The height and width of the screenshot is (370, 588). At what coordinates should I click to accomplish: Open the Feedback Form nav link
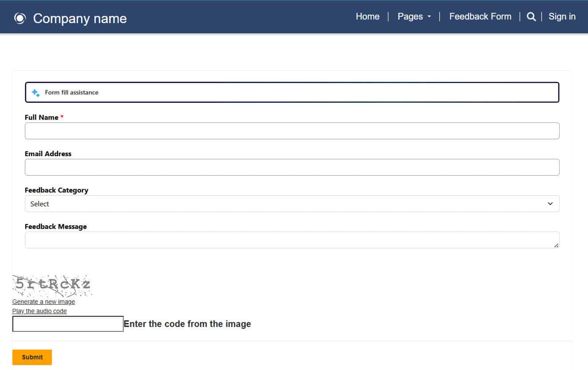pos(480,16)
